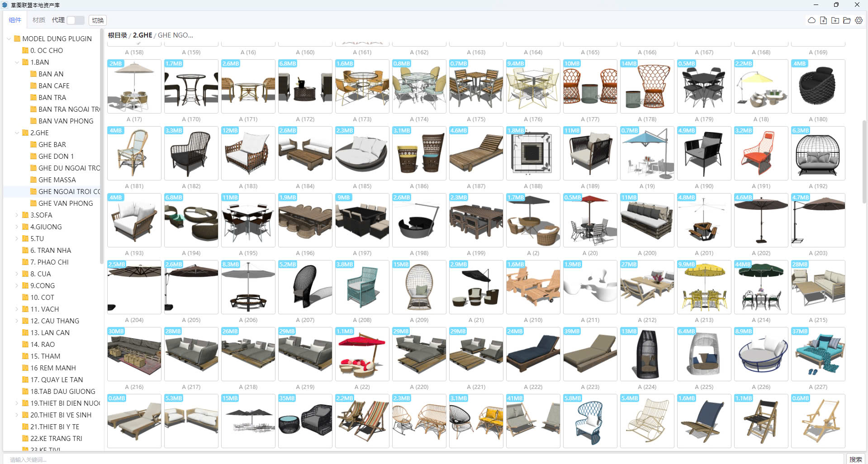Select the 组件 components tab
868x464 pixels.
[15, 20]
